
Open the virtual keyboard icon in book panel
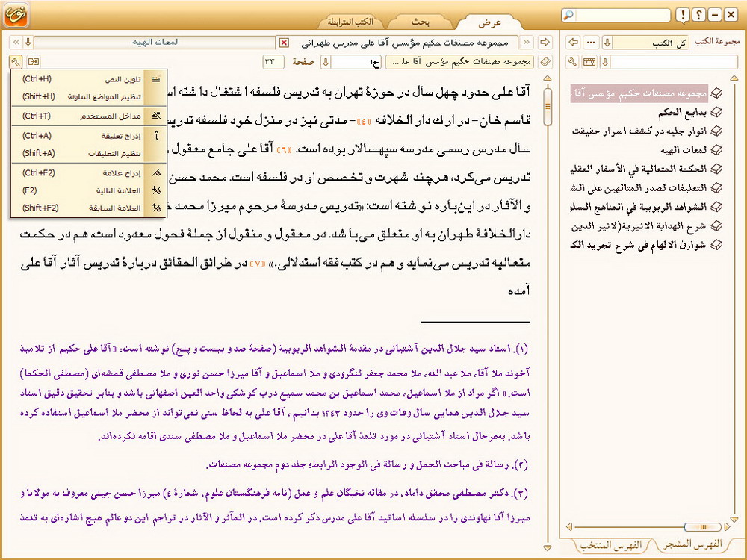click(589, 61)
